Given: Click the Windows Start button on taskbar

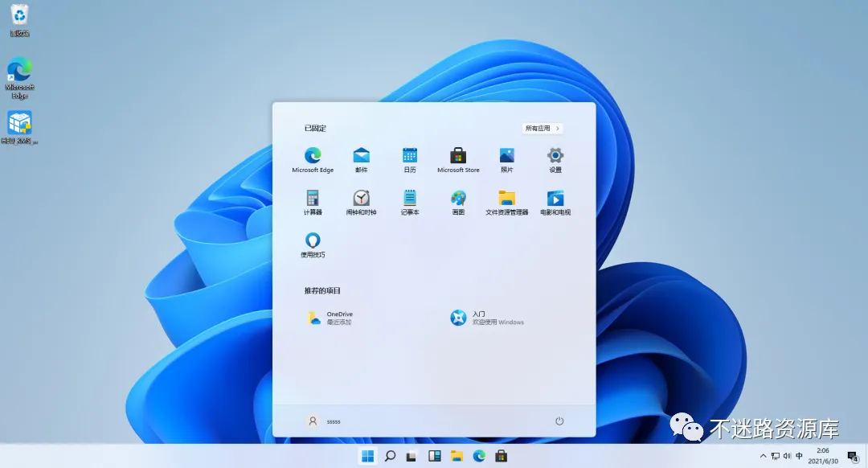Looking at the screenshot, I should (367, 456).
